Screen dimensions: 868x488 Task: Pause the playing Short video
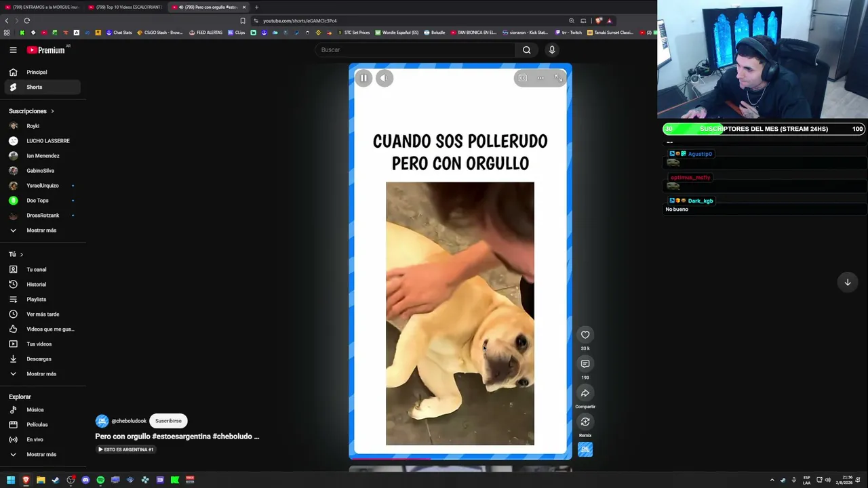(363, 78)
